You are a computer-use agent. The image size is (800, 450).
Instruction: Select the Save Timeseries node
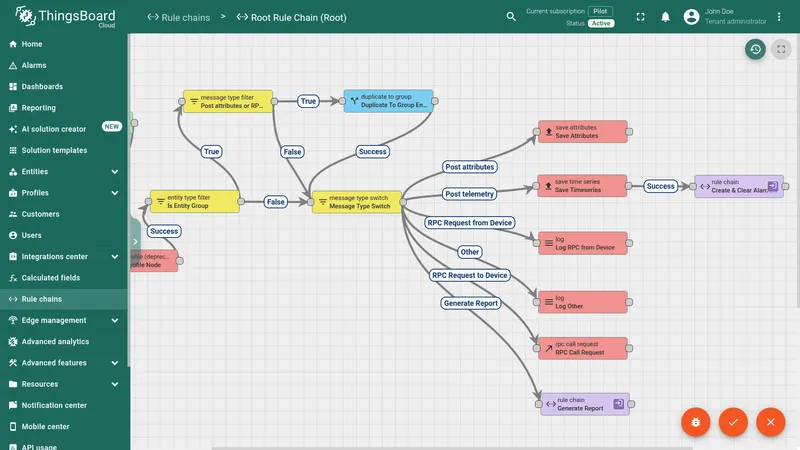pyautogui.click(x=582, y=186)
